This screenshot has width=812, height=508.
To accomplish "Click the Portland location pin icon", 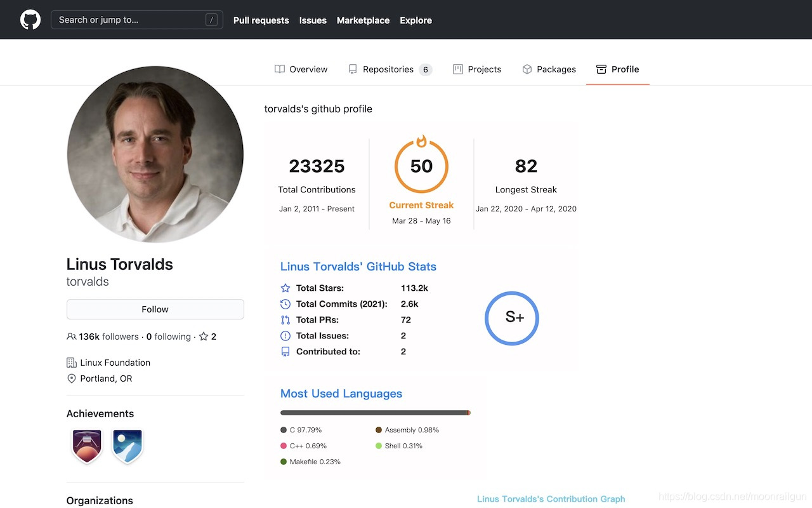I will 72,378.
